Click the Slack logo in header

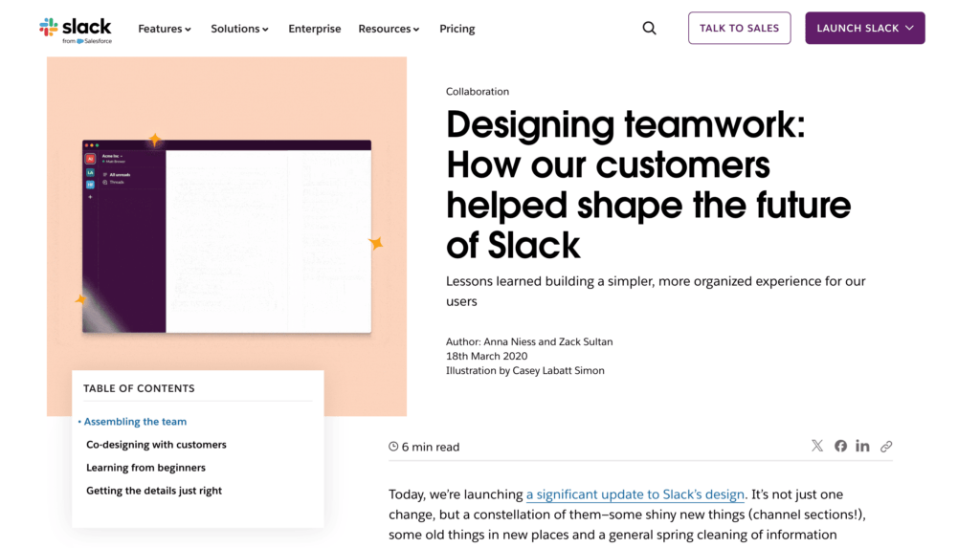76,29
